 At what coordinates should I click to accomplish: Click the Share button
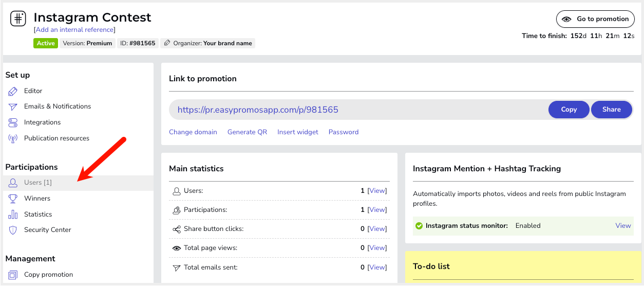coord(612,110)
